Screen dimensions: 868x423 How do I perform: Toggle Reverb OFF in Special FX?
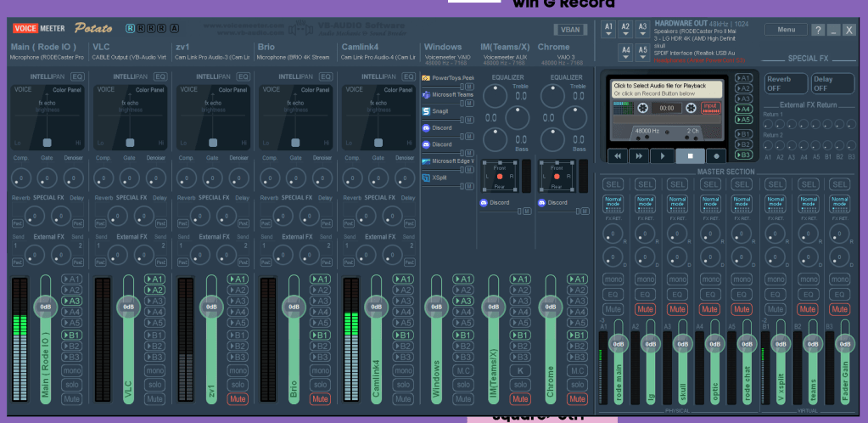click(x=786, y=83)
